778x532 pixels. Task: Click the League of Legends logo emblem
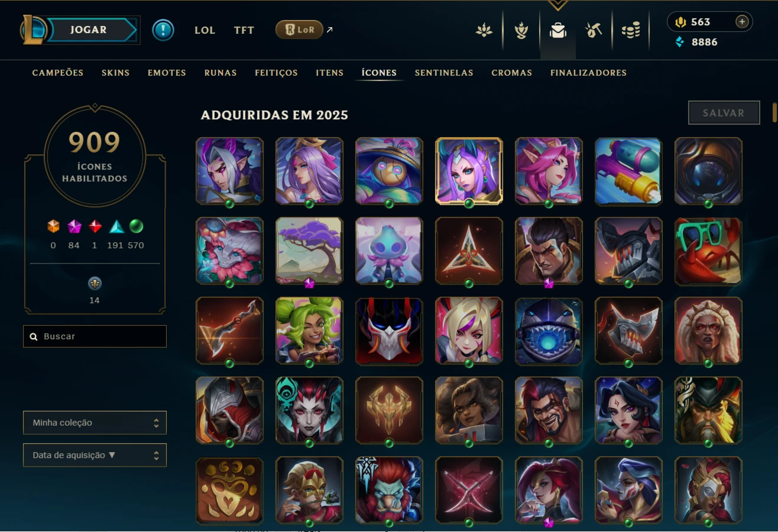34,30
